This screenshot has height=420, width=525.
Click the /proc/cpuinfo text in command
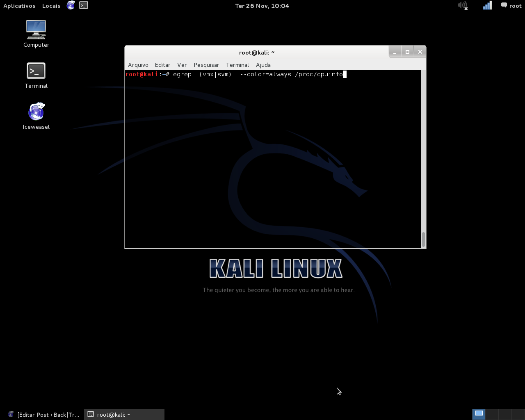319,74
